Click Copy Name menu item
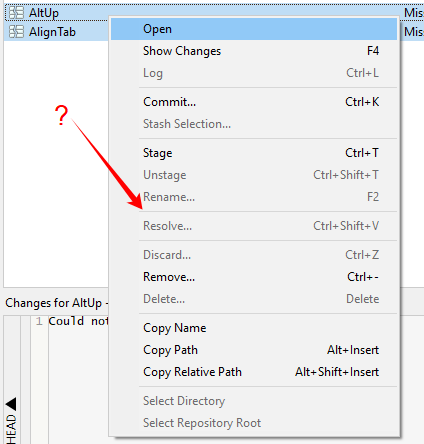Viewport: 424px width, 444px height. click(x=254, y=328)
